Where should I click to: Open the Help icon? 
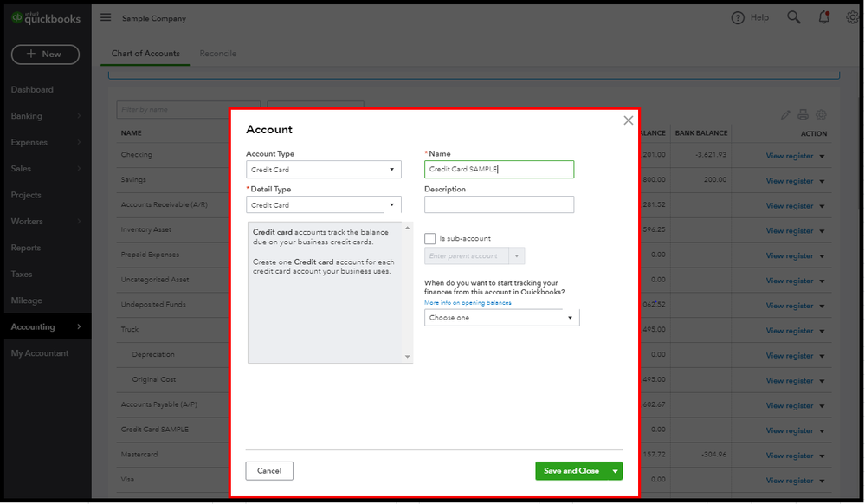[x=738, y=17]
